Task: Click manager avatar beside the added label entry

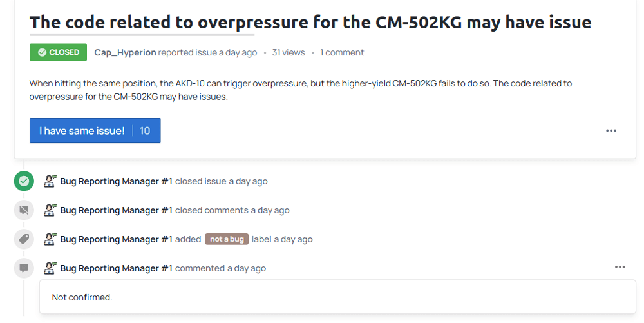Action: [x=50, y=239]
